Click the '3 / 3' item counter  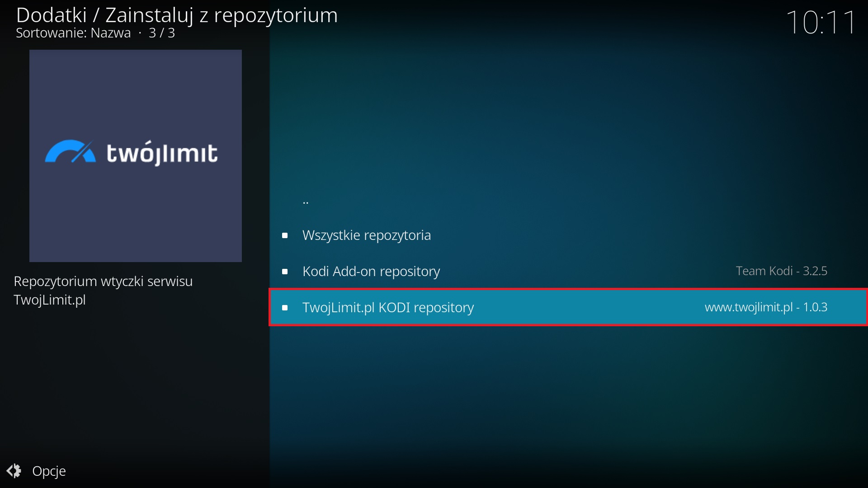pyautogui.click(x=162, y=33)
